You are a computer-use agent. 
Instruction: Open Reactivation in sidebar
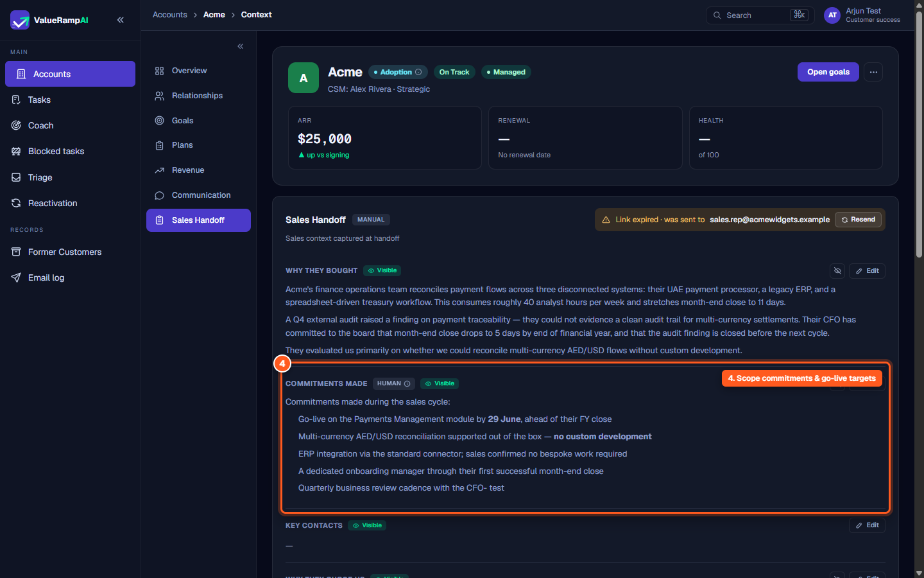coord(70,203)
